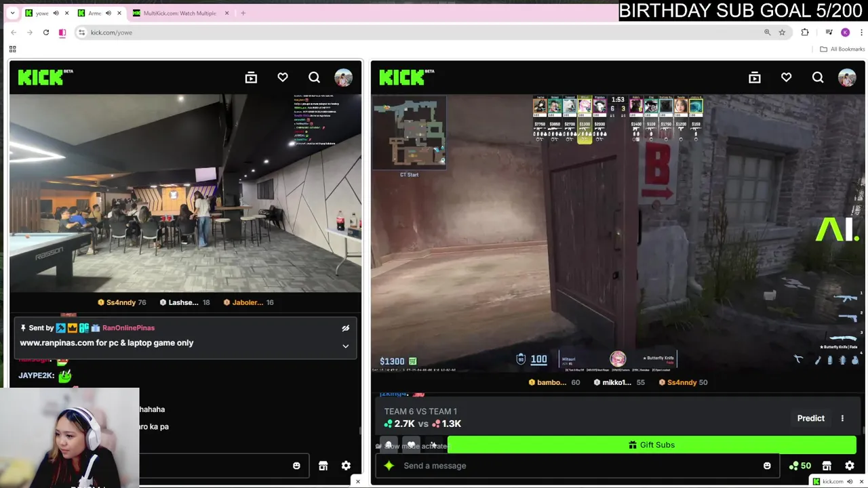Hide the pinned message eye icon
The height and width of the screenshot is (488, 868).
pyautogui.click(x=345, y=328)
